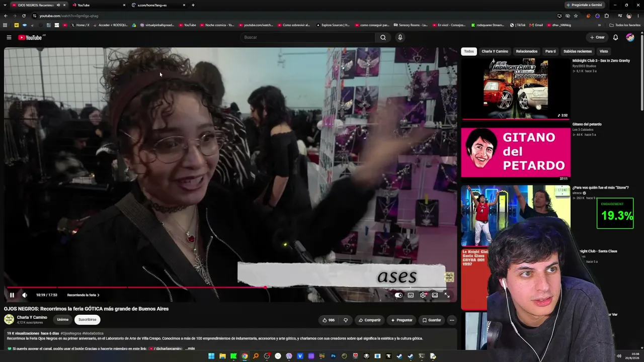The height and width of the screenshot is (362, 644).
Task: Open 'Todos los favoritos' bookmarks folder
Action: tap(625, 25)
